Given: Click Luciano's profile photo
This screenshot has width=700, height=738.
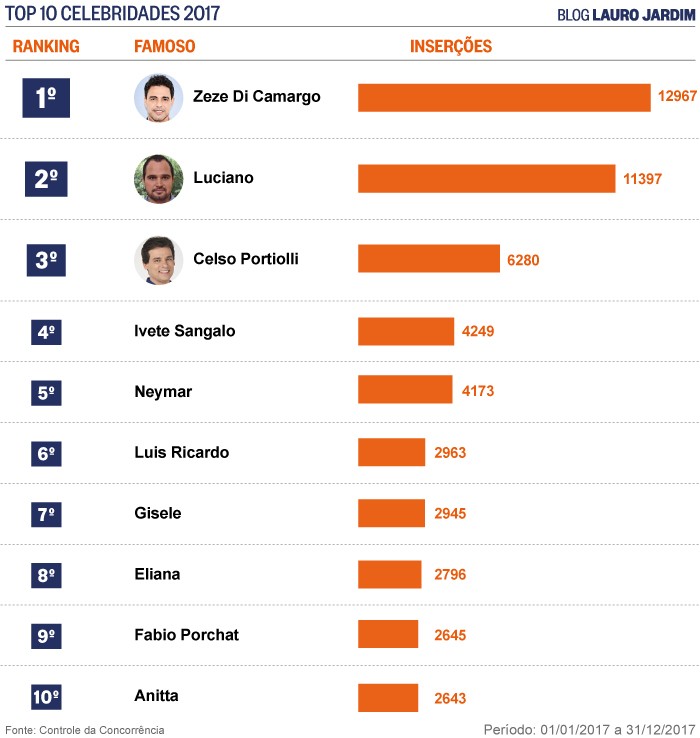Looking at the screenshot, I should 158,179.
